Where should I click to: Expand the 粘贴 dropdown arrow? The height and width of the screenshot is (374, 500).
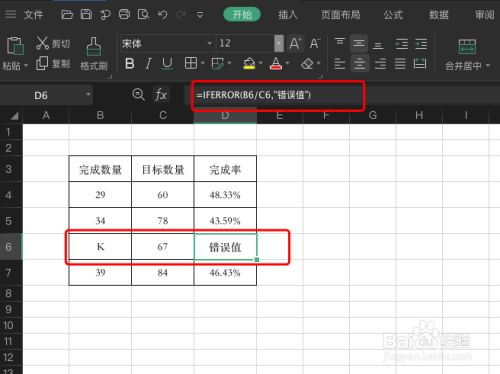pos(25,66)
